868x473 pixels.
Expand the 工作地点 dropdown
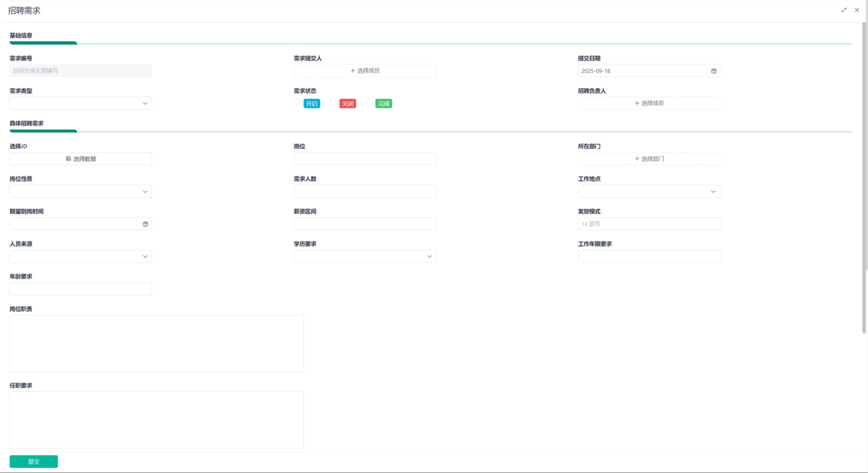[x=649, y=192]
